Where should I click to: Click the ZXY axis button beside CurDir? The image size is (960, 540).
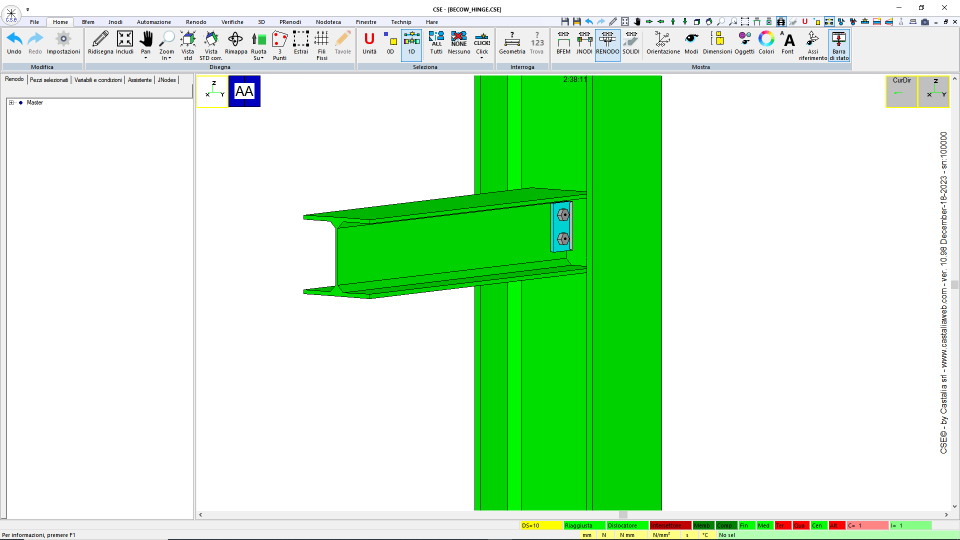[x=934, y=91]
